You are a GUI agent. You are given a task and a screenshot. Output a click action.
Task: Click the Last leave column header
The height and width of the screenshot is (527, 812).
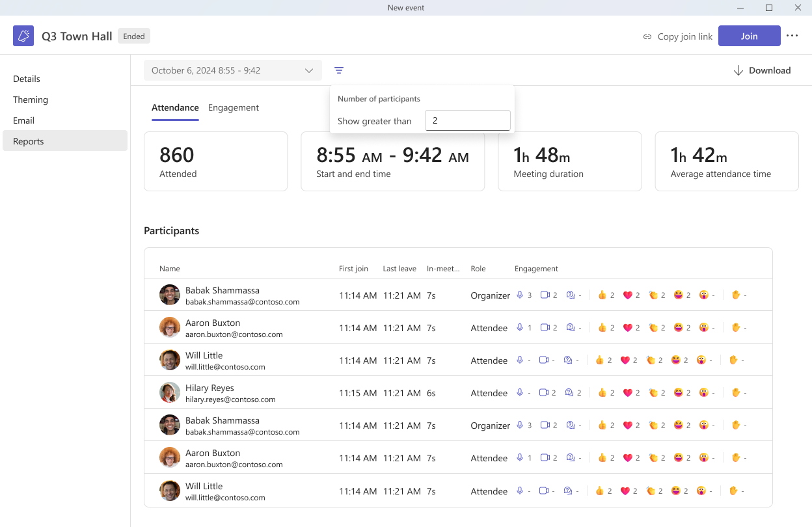pos(399,269)
